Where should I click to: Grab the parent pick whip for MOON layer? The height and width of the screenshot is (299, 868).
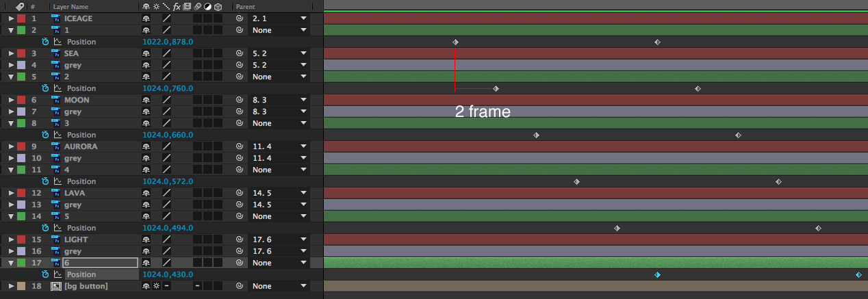point(240,100)
